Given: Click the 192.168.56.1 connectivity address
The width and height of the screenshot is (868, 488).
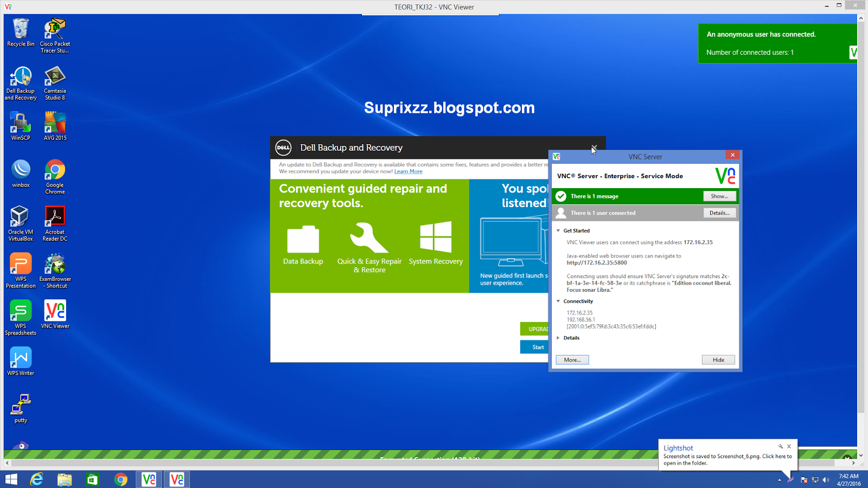Looking at the screenshot, I should click(581, 320).
